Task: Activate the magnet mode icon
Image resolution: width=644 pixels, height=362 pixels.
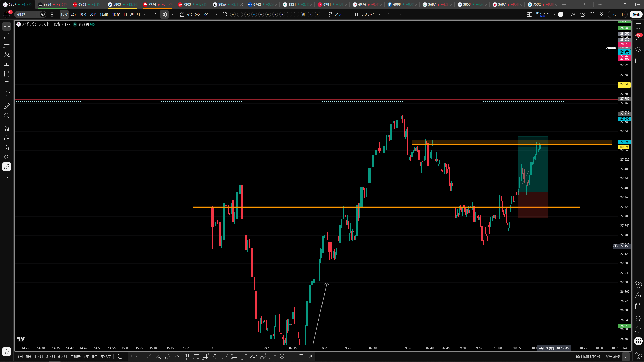Action: point(7,128)
